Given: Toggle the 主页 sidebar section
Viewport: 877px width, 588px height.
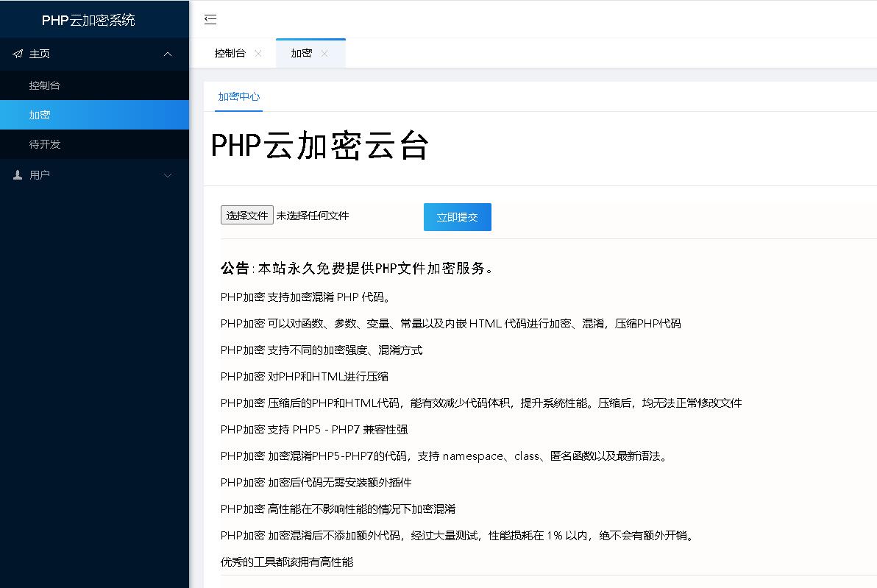Looking at the screenshot, I should [40, 54].
